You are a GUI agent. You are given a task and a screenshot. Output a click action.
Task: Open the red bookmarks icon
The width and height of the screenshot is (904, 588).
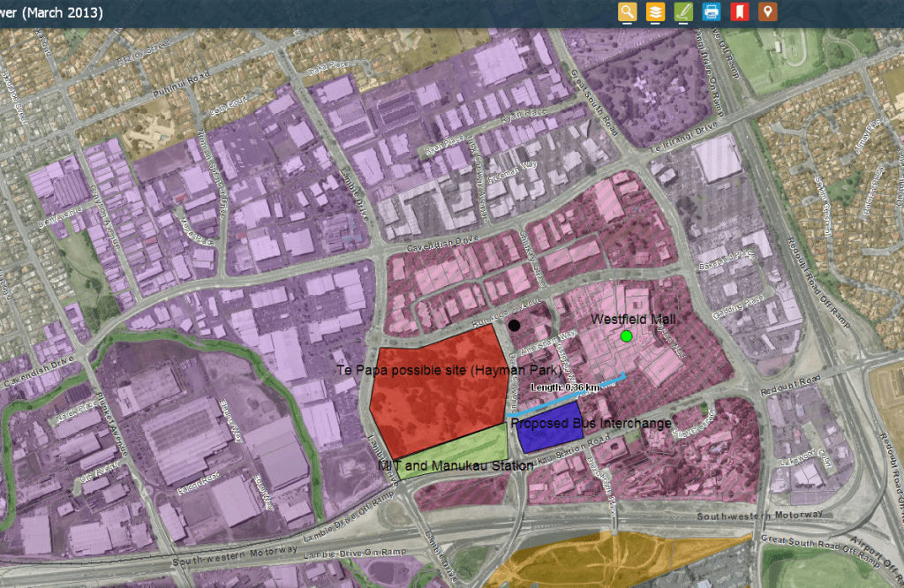(x=740, y=12)
